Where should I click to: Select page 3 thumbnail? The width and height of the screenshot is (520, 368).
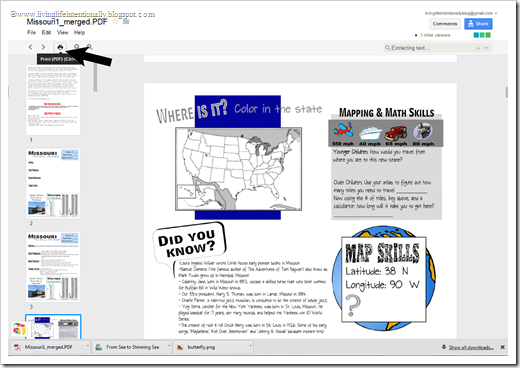53,267
